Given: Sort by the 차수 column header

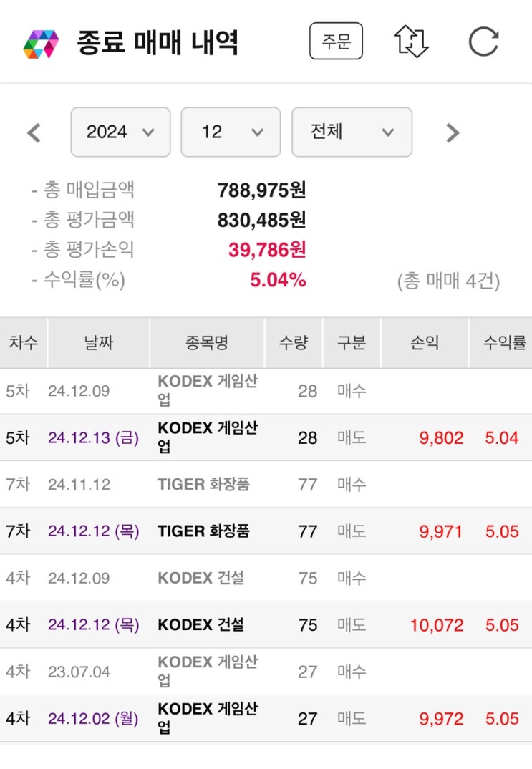Looking at the screenshot, I should 23,343.
